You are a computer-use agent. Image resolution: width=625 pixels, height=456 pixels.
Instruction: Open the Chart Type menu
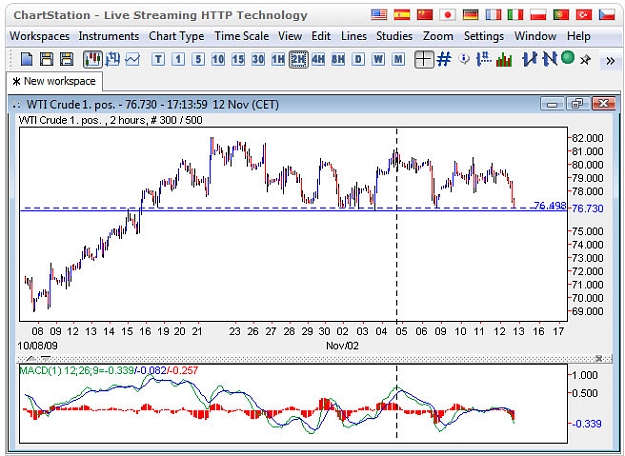coord(177,36)
